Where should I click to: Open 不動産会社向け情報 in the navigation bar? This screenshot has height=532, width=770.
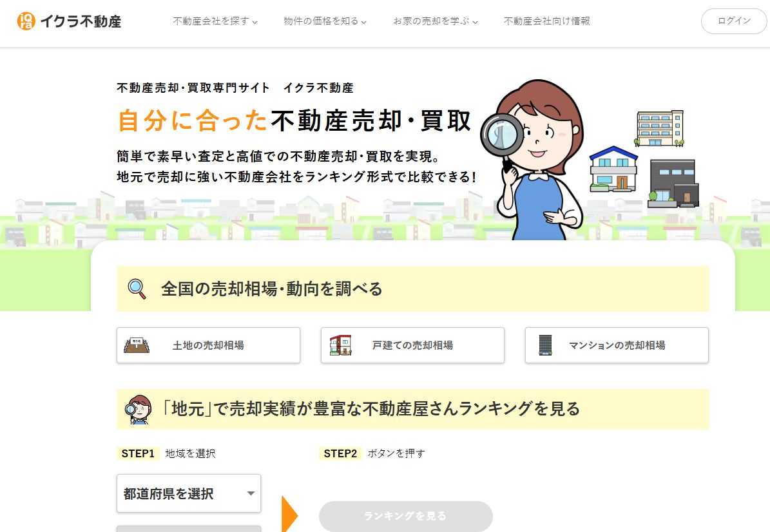click(x=547, y=21)
